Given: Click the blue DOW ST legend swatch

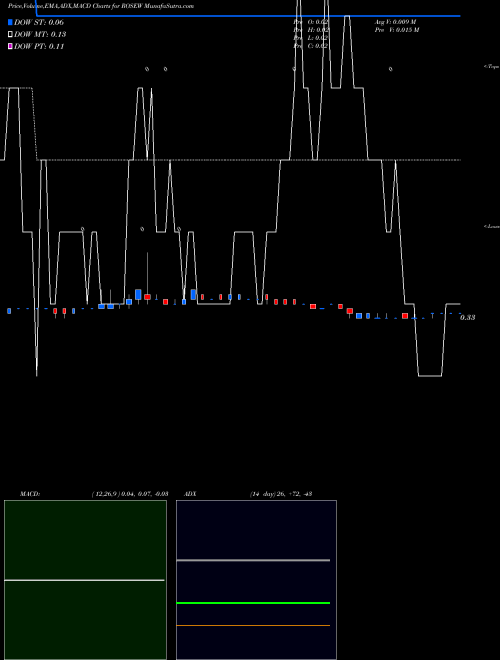Looking at the screenshot, I should [x=10, y=22].
